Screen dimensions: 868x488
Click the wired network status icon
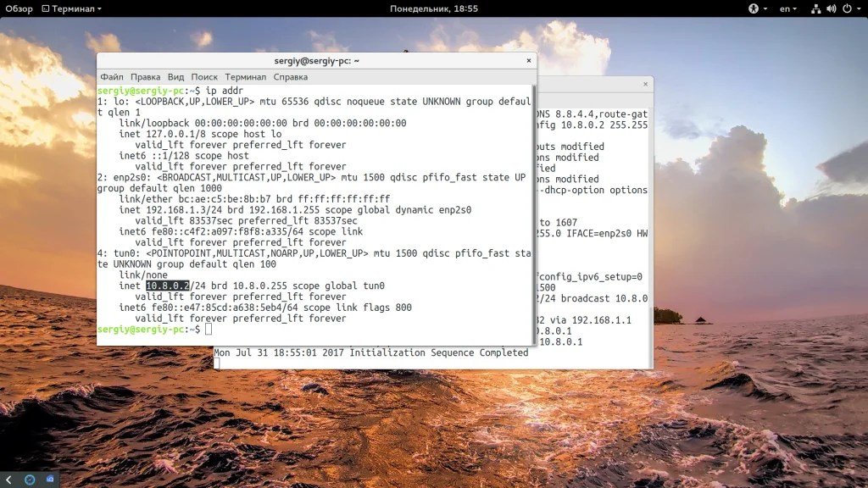[815, 8]
